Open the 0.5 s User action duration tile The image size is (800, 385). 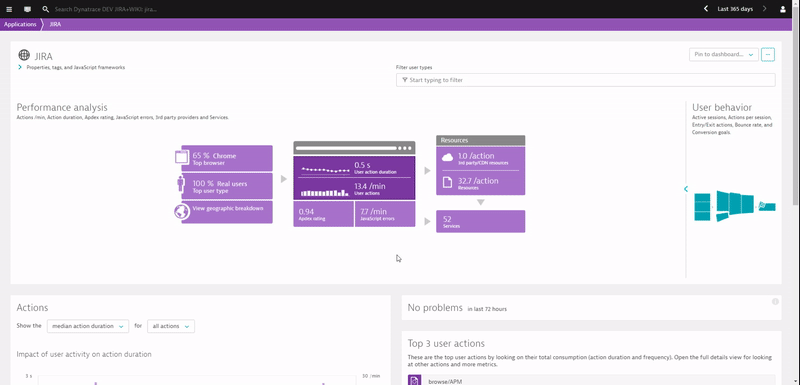tap(354, 167)
